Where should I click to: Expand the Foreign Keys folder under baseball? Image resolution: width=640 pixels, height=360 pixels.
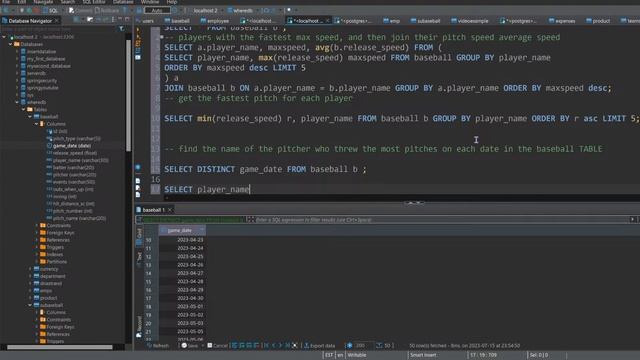[x=37, y=233]
